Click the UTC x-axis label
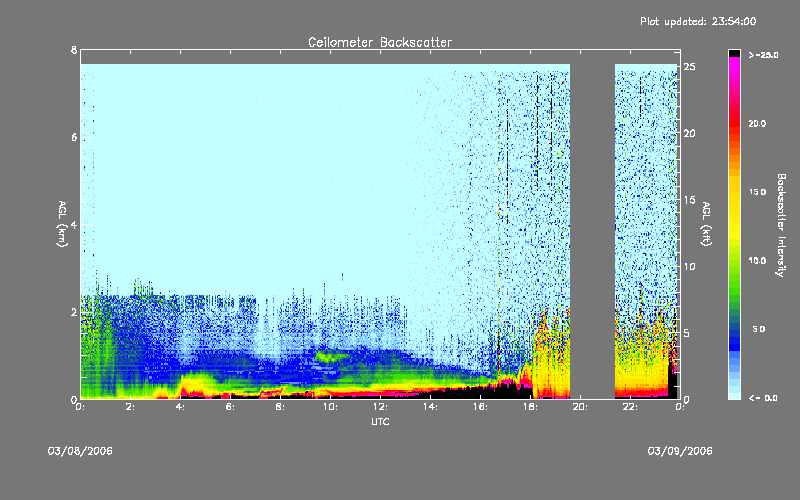The height and width of the screenshot is (500, 800). 379,422
